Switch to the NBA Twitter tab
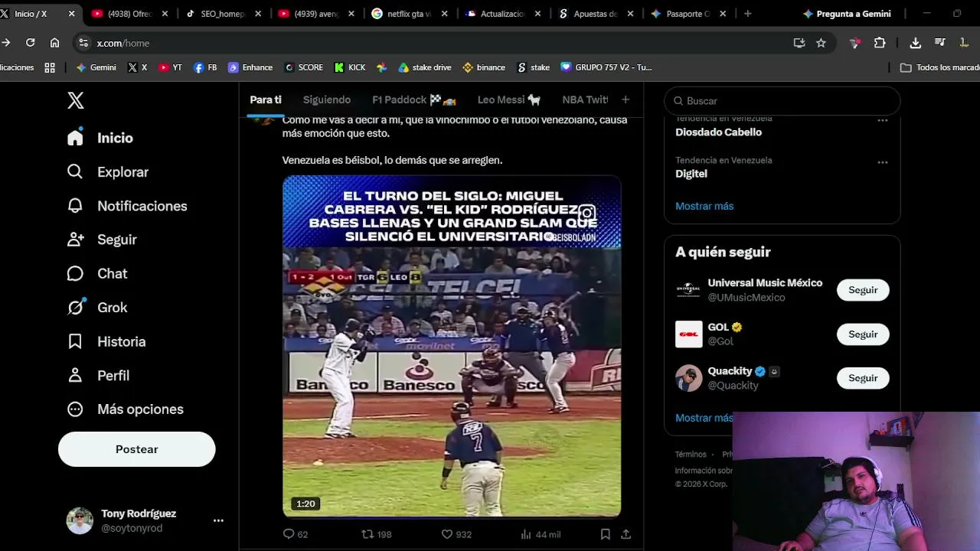980x551 pixels. [585, 99]
